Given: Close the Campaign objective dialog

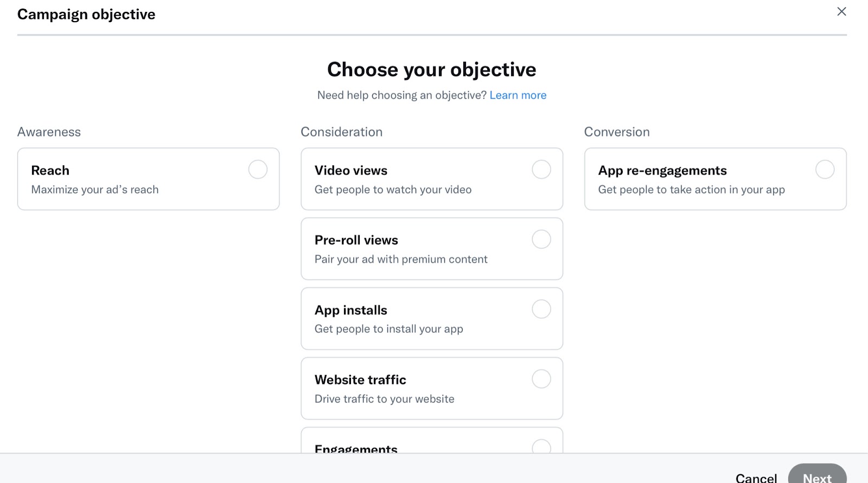Looking at the screenshot, I should 841,11.
